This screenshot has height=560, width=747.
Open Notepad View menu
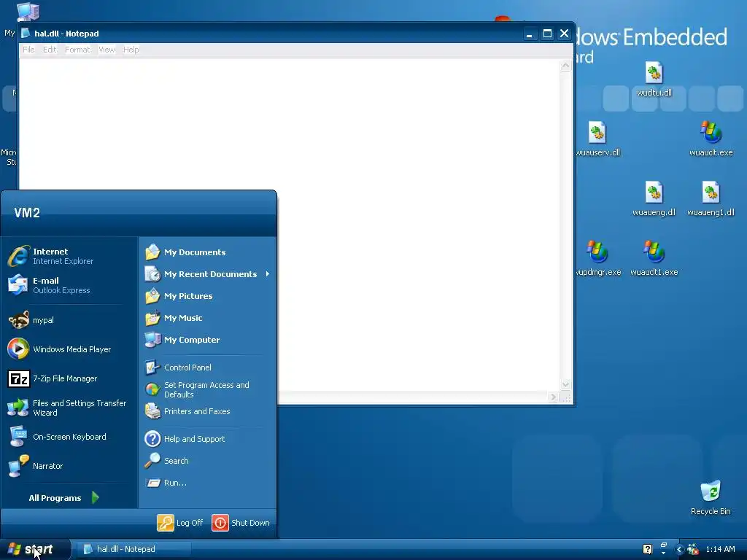pyautogui.click(x=107, y=50)
